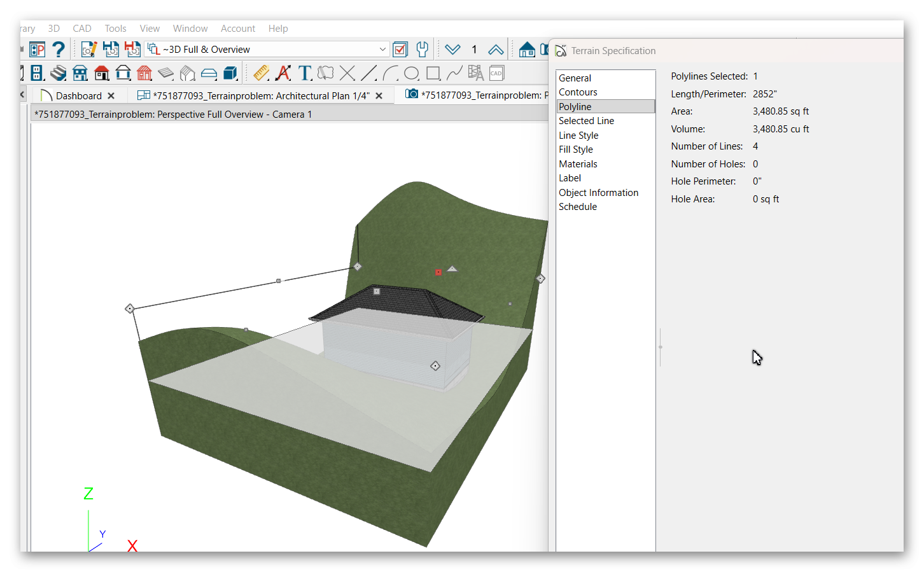Expand the 3D Full & Overview dropdown
Viewport: 924px width, 572px height.
pyautogui.click(x=382, y=50)
